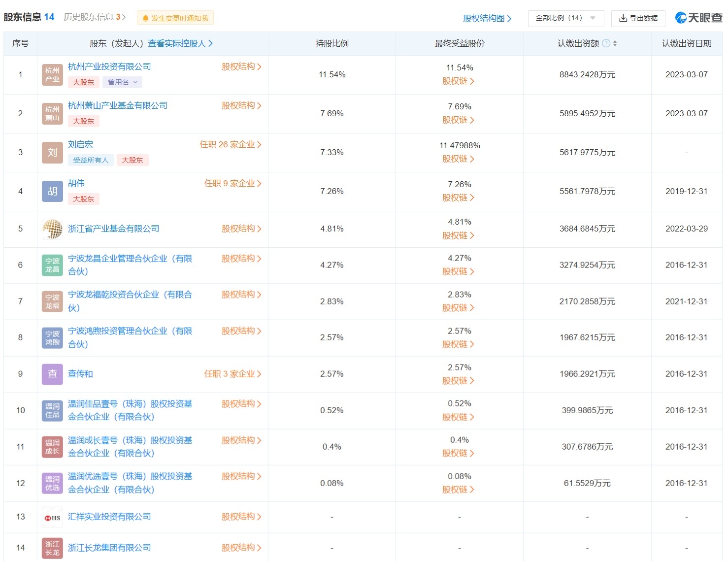Click the 杭州产业 company avatar icon
This screenshot has height=561, width=728.
pyautogui.click(x=52, y=75)
